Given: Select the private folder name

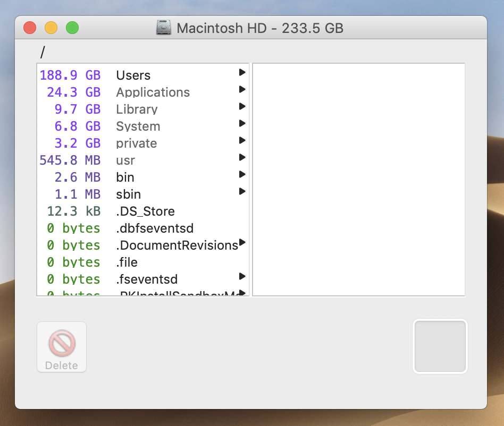Looking at the screenshot, I should [x=137, y=143].
